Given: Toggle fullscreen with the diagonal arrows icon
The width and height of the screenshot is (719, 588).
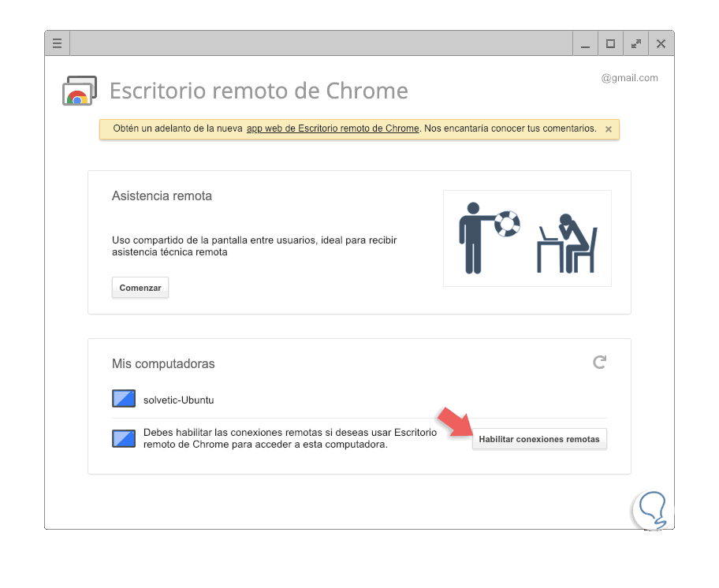Looking at the screenshot, I should 635,43.
